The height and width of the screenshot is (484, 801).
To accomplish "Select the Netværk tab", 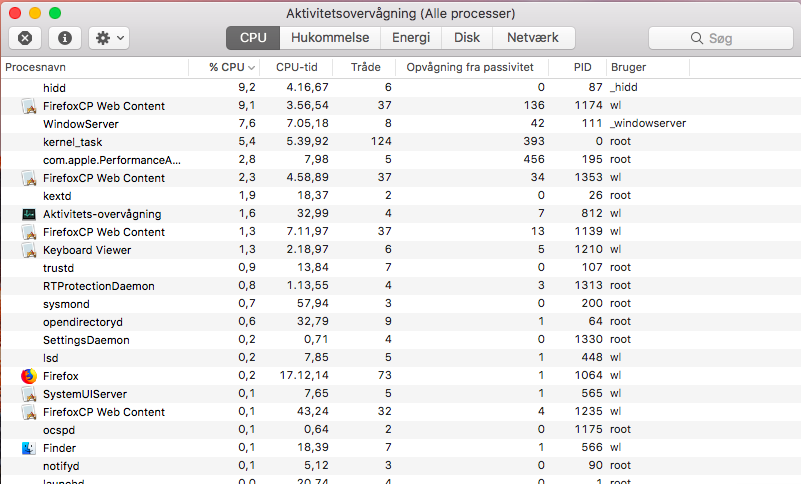I will click(x=533, y=38).
